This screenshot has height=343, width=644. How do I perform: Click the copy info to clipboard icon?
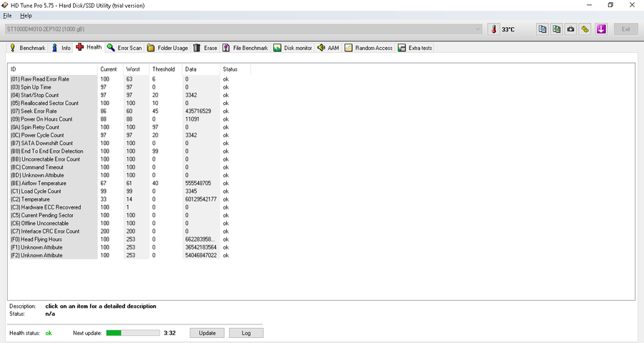pyautogui.click(x=542, y=29)
